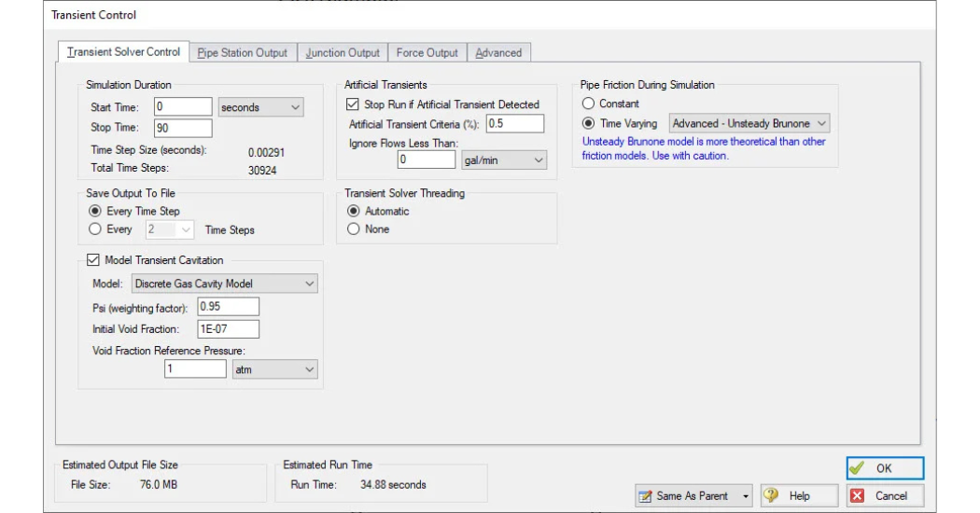Select Every Time Step radio button
The width and height of the screenshot is (980, 513).
[95, 211]
